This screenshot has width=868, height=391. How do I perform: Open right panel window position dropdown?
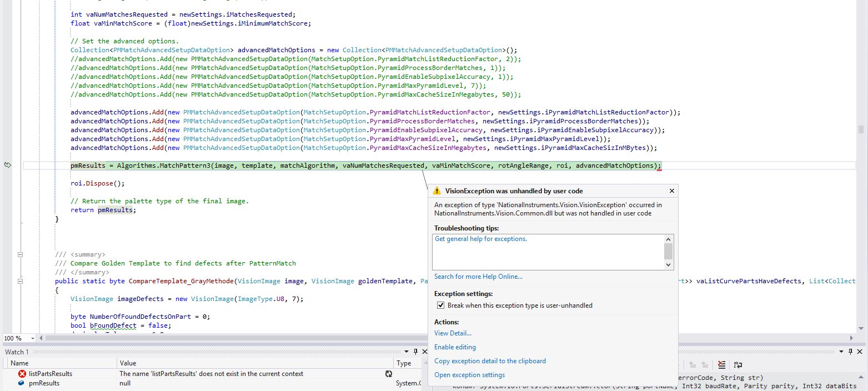841,352
